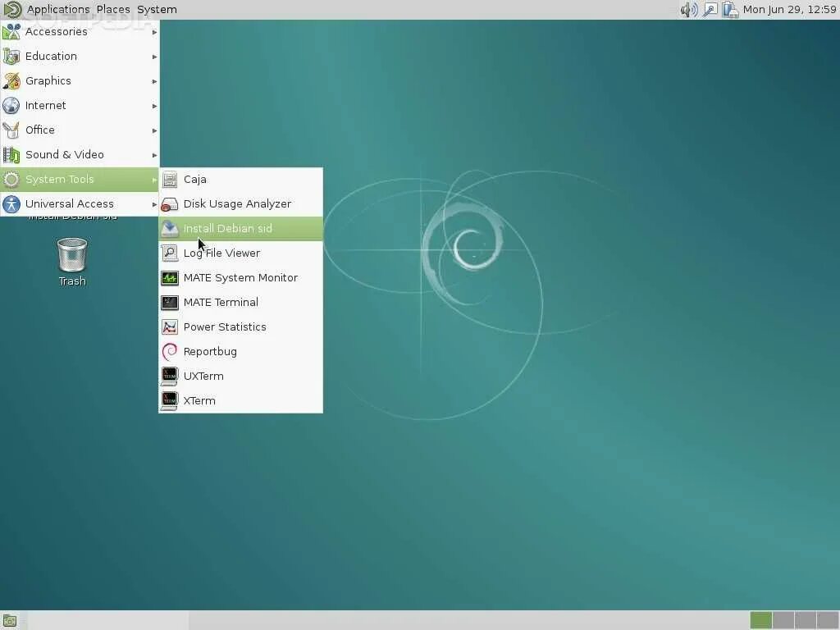Select the Internet menu entry text

(x=46, y=106)
